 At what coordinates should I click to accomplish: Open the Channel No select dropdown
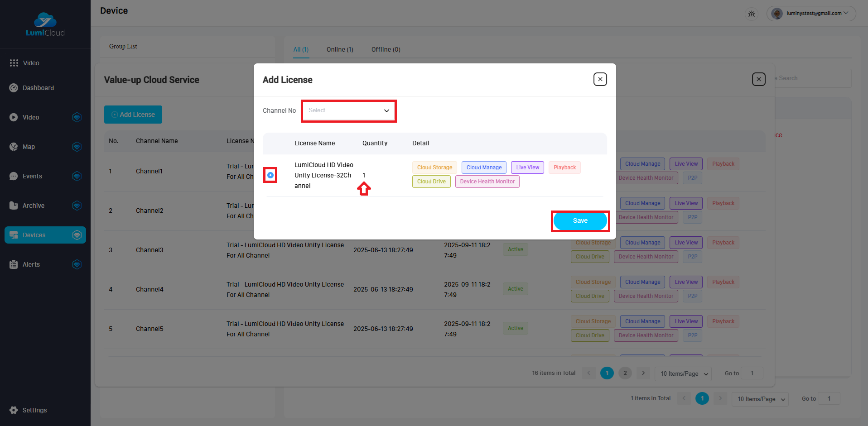coord(349,110)
